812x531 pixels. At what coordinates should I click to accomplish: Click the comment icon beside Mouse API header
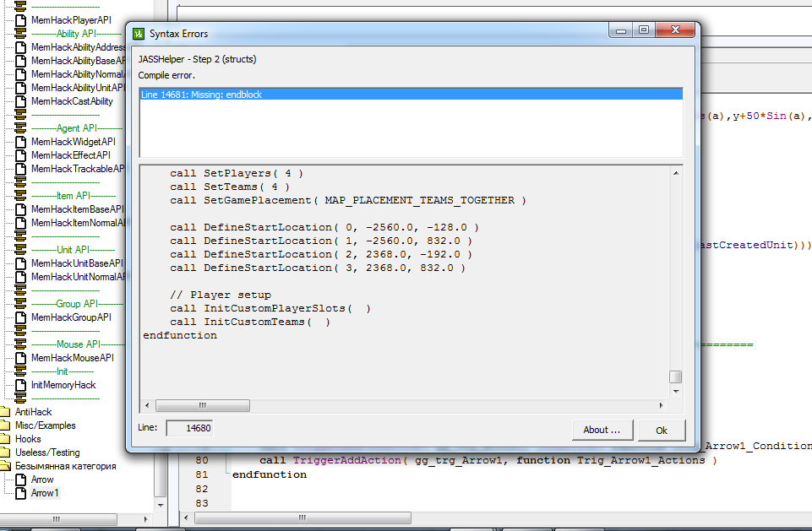tap(21, 344)
